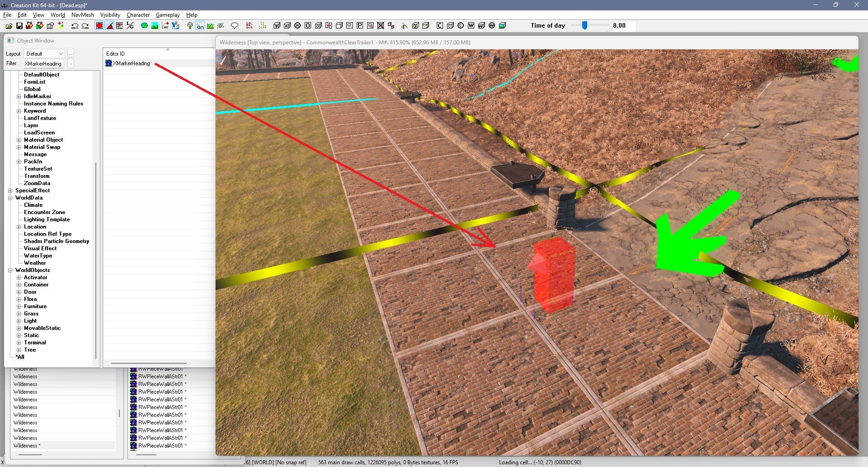Save the plugin with the floppy disk icon
This screenshot has height=467, width=868.
click(19, 26)
